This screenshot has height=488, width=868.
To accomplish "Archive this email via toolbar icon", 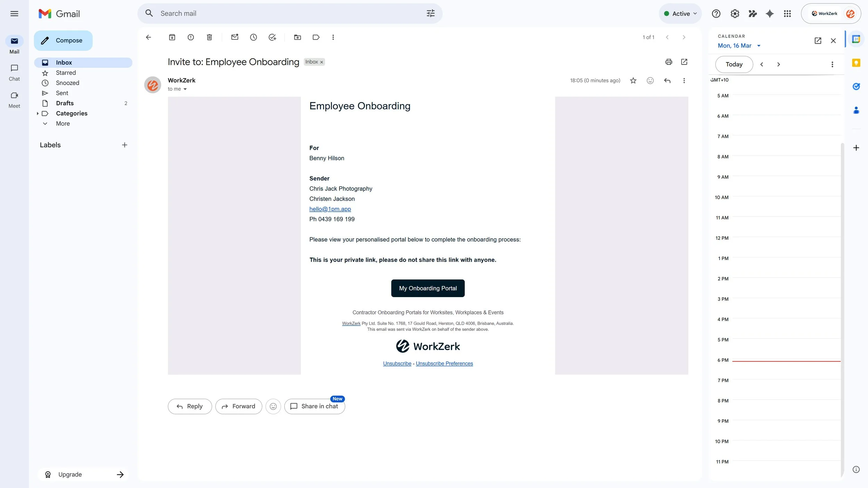I will pyautogui.click(x=172, y=37).
